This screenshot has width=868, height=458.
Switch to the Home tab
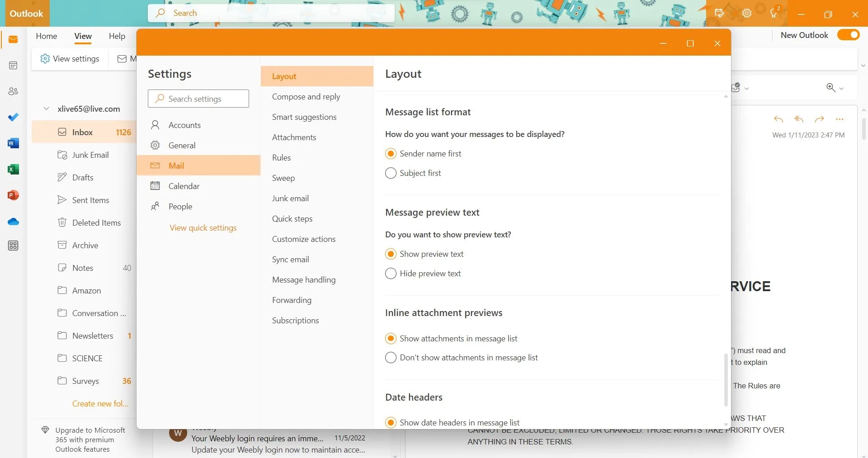pyautogui.click(x=46, y=36)
